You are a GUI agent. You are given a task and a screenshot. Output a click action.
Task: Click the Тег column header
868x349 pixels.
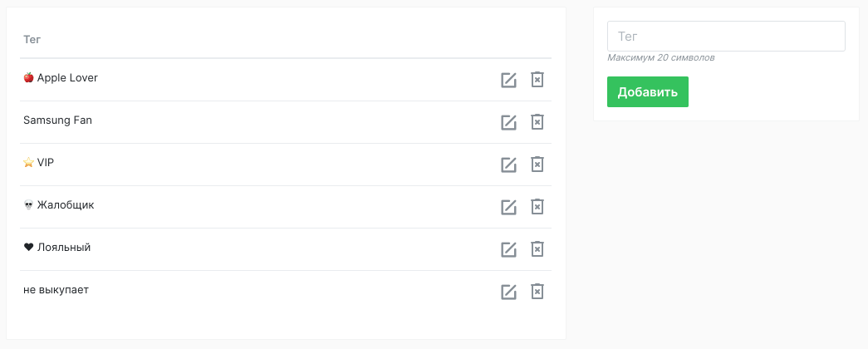[32, 39]
